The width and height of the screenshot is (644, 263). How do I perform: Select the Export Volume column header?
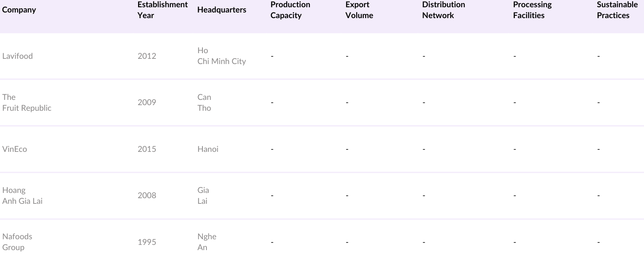pos(359,10)
